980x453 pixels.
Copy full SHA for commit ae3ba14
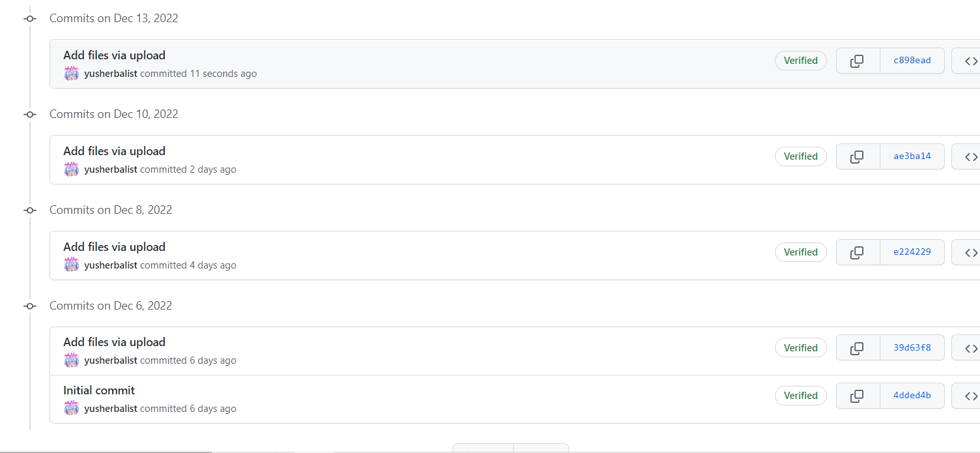point(857,156)
